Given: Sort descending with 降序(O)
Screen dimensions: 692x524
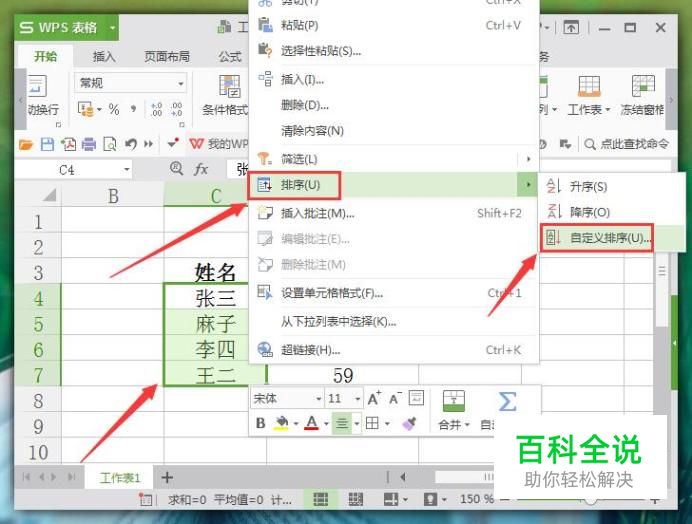Looking at the screenshot, I should coord(612,212).
